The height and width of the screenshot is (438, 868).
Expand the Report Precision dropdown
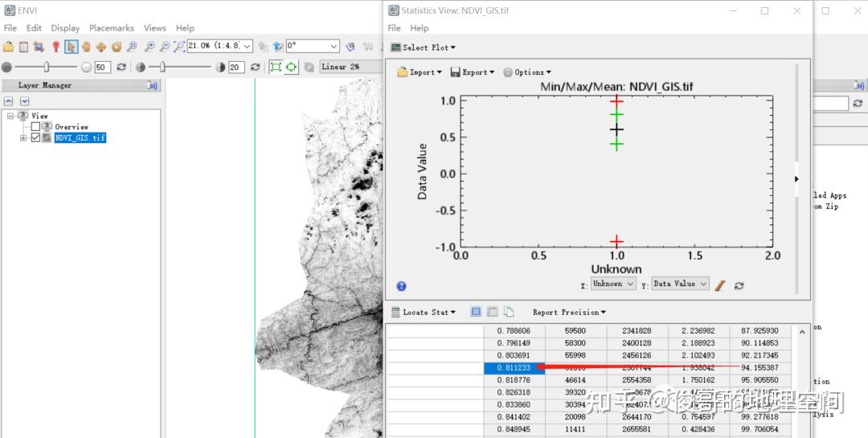[569, 313]
